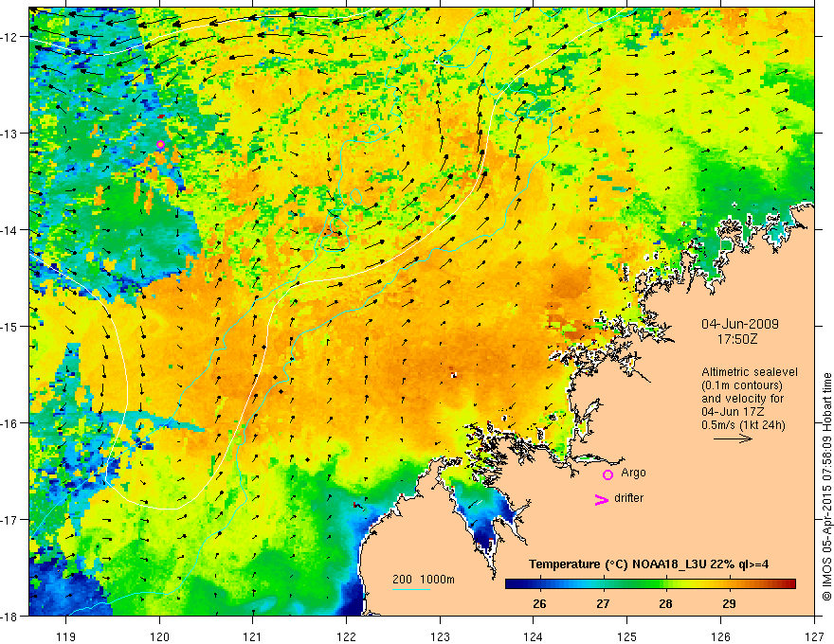Click the color bar label 29
The image size is (834, 644).
point(729,603)
